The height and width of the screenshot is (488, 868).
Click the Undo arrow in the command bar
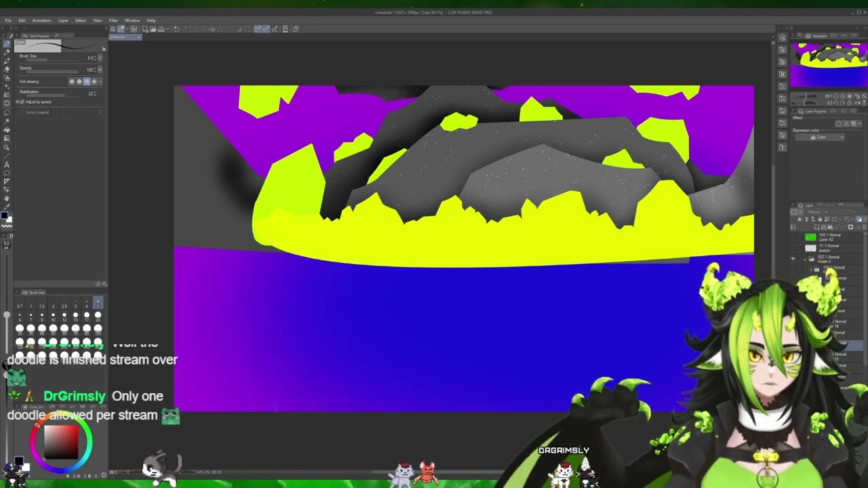(177, 29)
